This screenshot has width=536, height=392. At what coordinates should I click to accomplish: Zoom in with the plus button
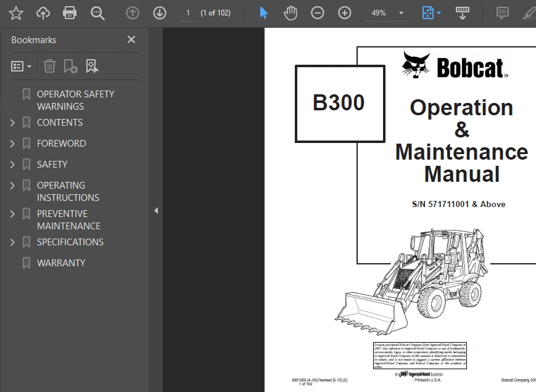(x=345, y=12)
